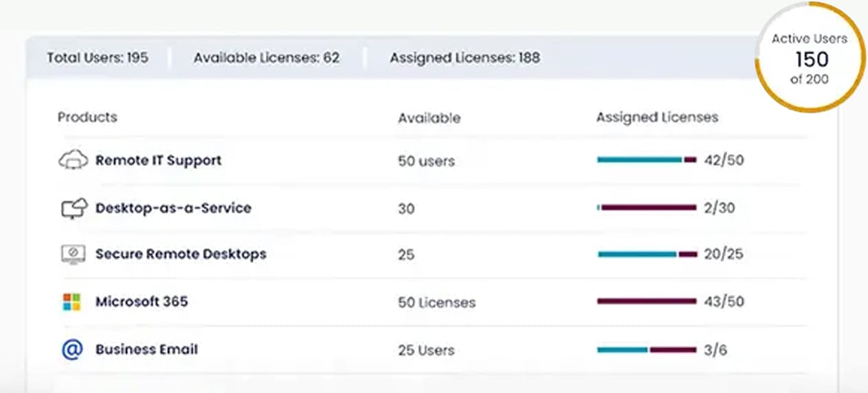Image resolution: width=868 pixels, height=393 pixels.
Task: Click the Business Email @ icon
Action: pos(72,350)
